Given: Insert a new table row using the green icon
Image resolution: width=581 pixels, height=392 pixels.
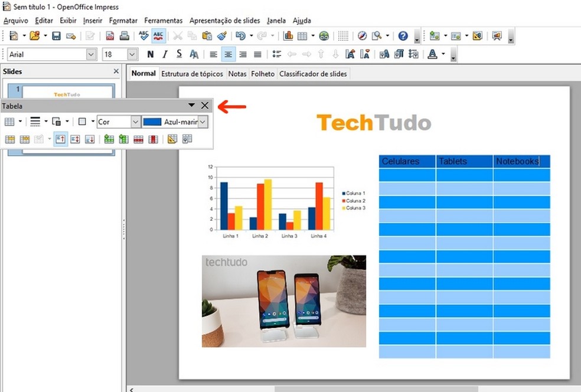Looking at the screenshot, I should click(x=110, y=139).
